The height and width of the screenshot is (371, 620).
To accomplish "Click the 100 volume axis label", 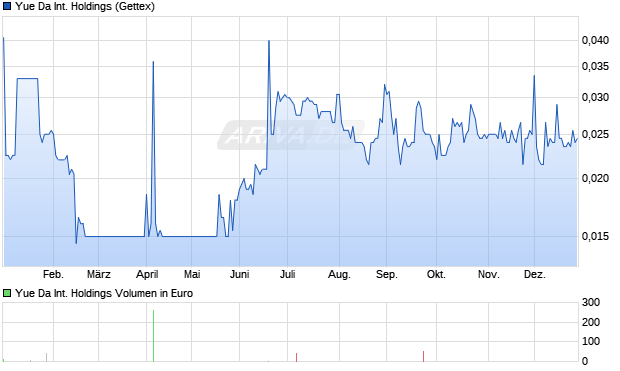I will [591, 341].
